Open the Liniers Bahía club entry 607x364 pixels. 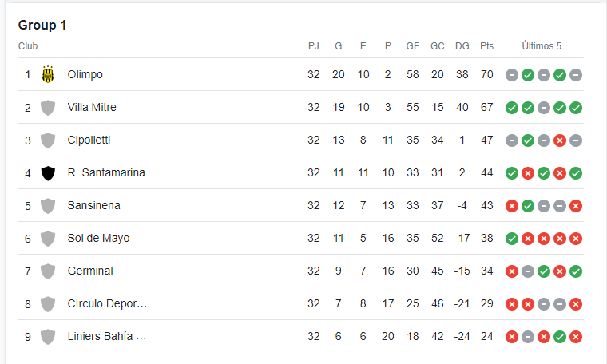[107, 337]
